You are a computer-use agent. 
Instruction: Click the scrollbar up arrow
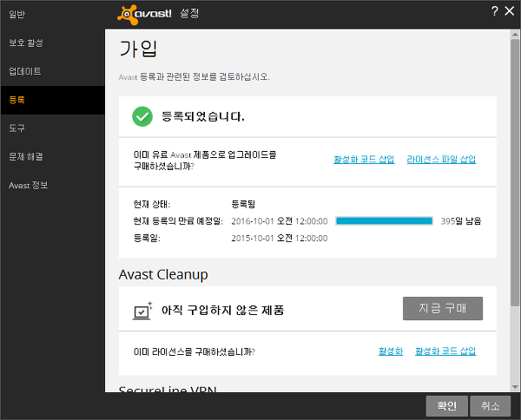coord(515,34)
